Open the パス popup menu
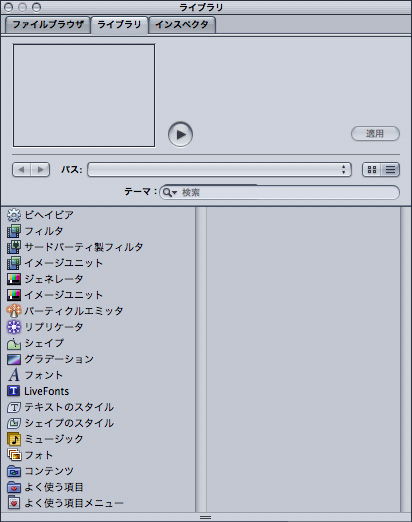412x522 pixels. pyautogui.click(x=219, y=170)
